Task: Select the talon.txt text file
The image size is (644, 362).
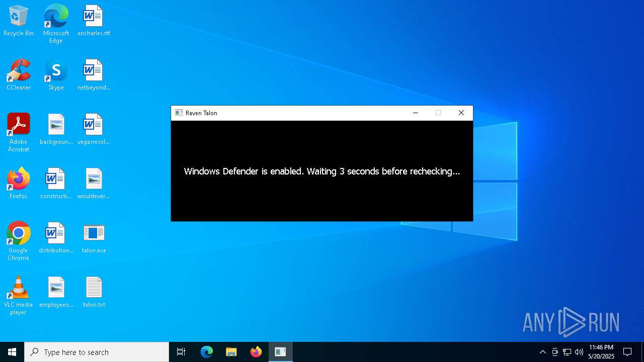Action: click(94, 292)
